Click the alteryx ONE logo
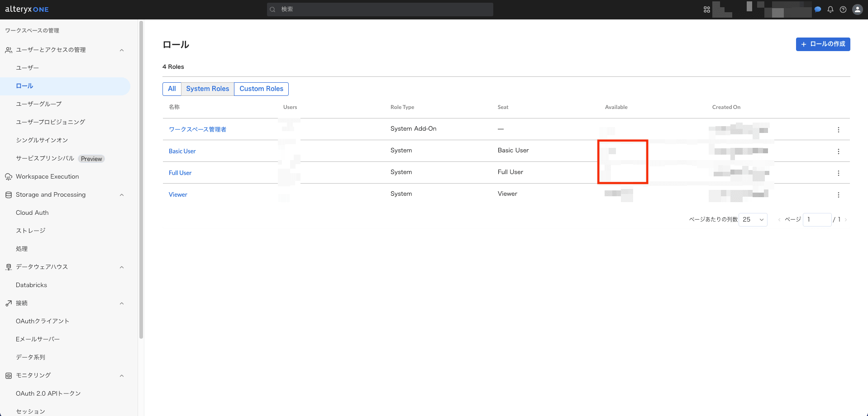This screenshot has width=868, height=416. (27, 9)
